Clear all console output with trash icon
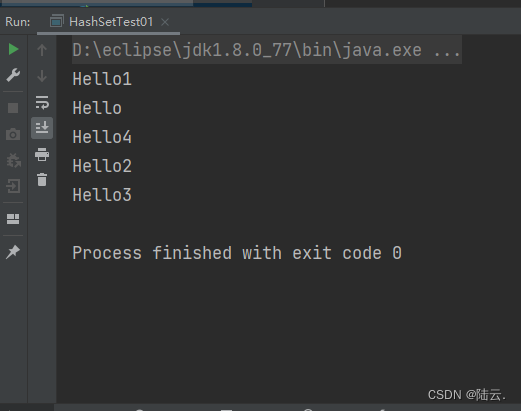The width and height of the screenshot is (521, 411). coord(42,180)
